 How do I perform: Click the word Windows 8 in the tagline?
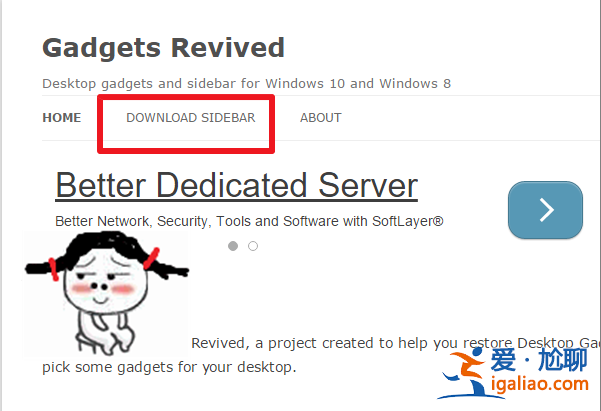pyautogui.click(x=415, y=84)
